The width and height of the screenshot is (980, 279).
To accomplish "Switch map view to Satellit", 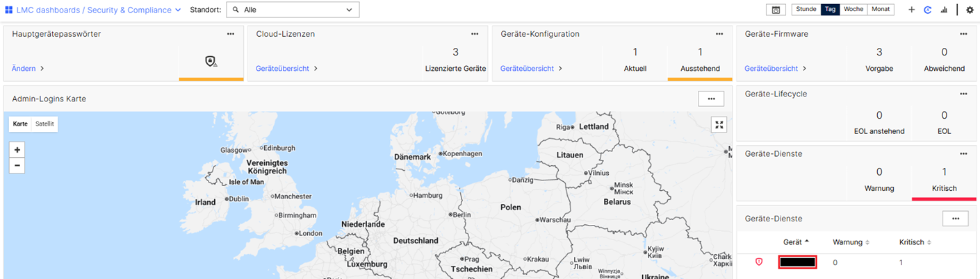I will (x=44, y=124).
